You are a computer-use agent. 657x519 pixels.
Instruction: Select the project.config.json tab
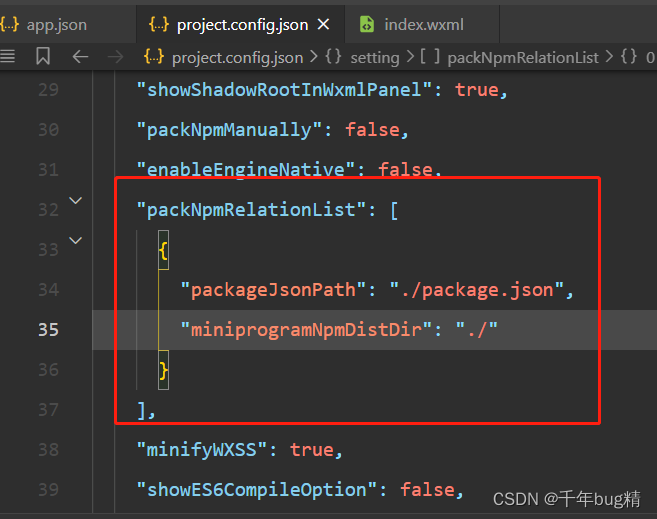(x=242, y=25)
